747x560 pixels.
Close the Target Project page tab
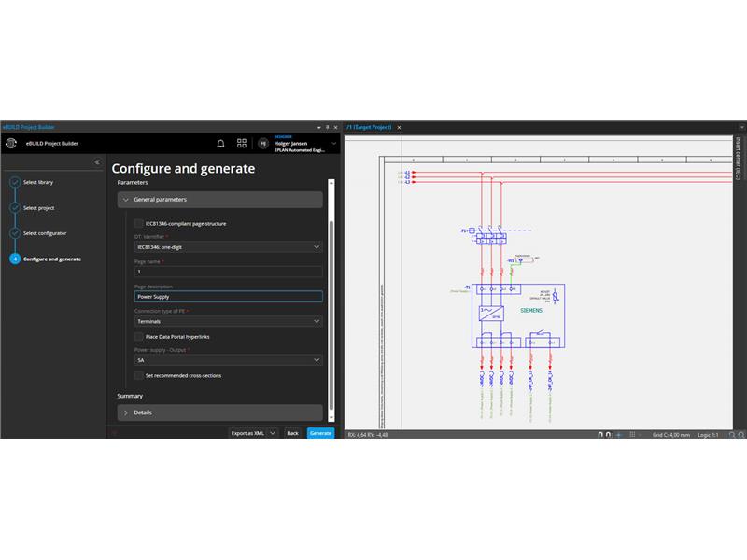click(400, 127)
